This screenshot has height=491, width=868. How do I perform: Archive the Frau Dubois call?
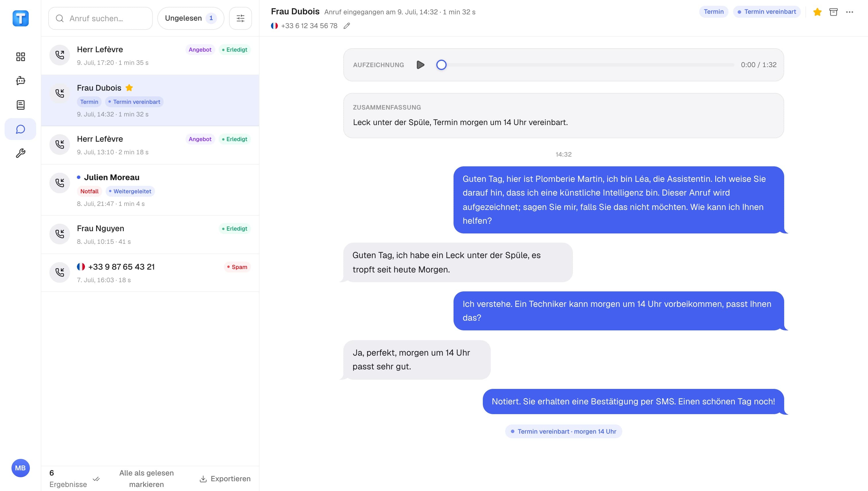click(833, 12)
